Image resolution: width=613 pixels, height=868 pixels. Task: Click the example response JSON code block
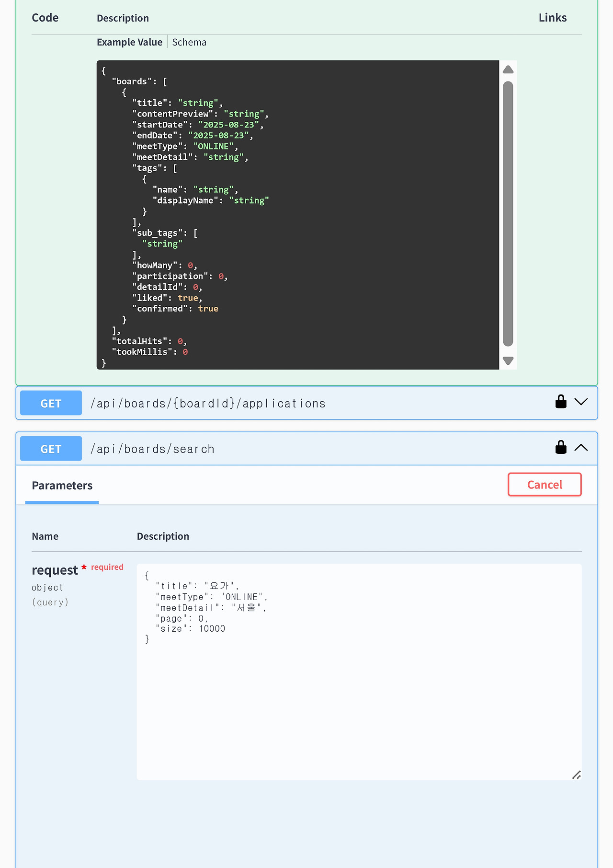(297, 215)
